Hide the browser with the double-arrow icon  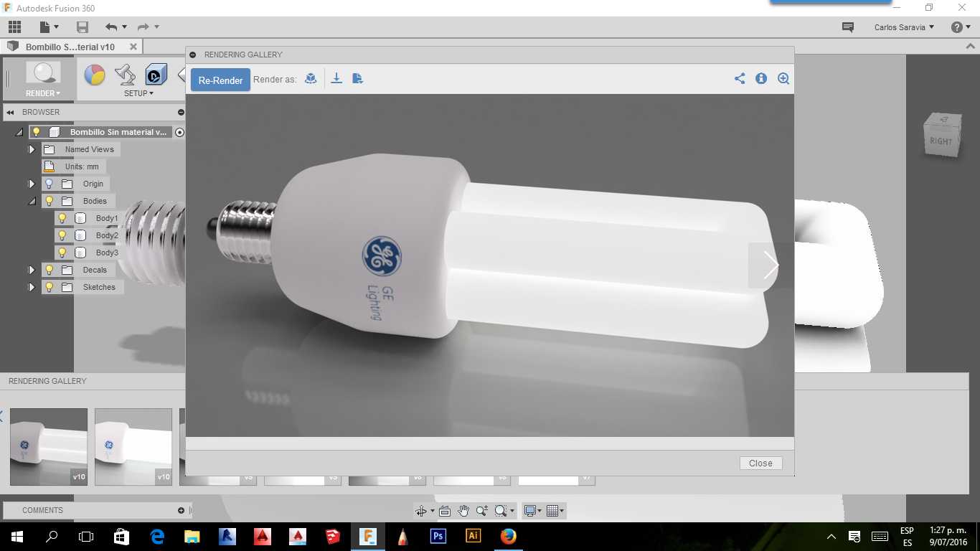click(x=11, y=112)
